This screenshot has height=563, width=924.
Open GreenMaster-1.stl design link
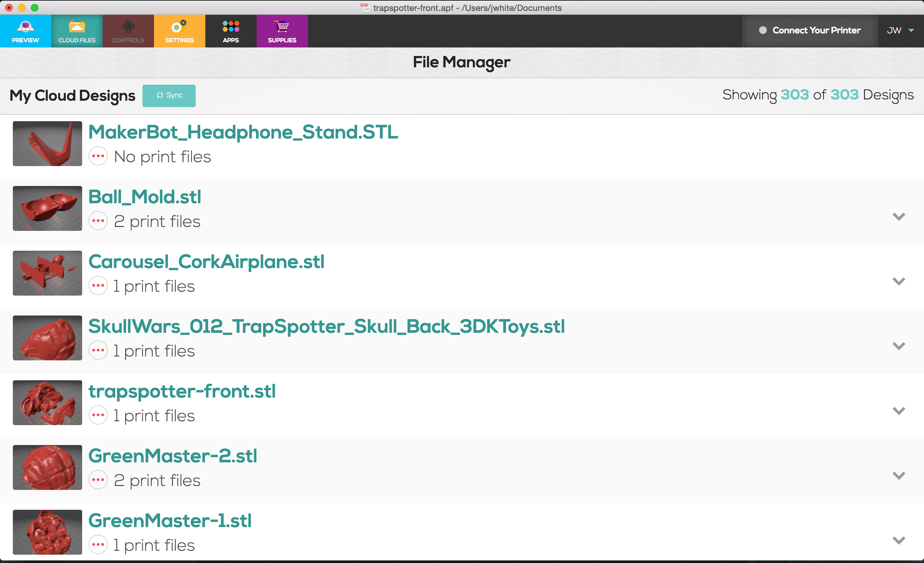170,521
